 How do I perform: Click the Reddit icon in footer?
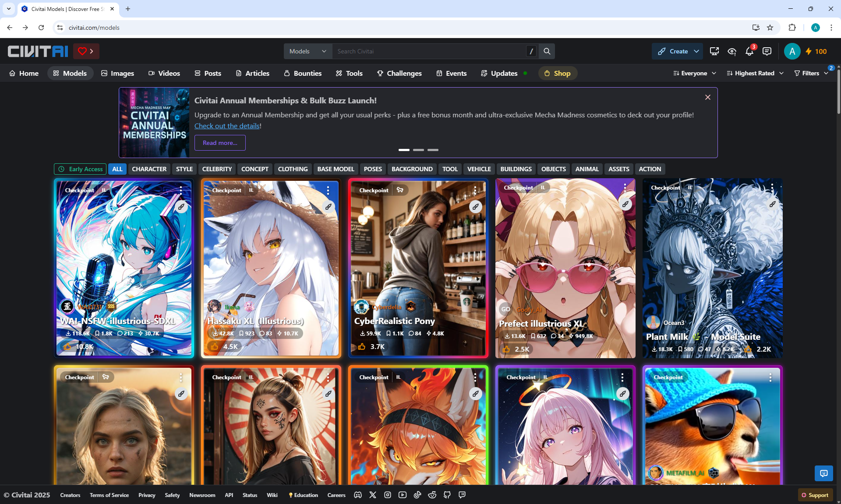click(432, 495)
